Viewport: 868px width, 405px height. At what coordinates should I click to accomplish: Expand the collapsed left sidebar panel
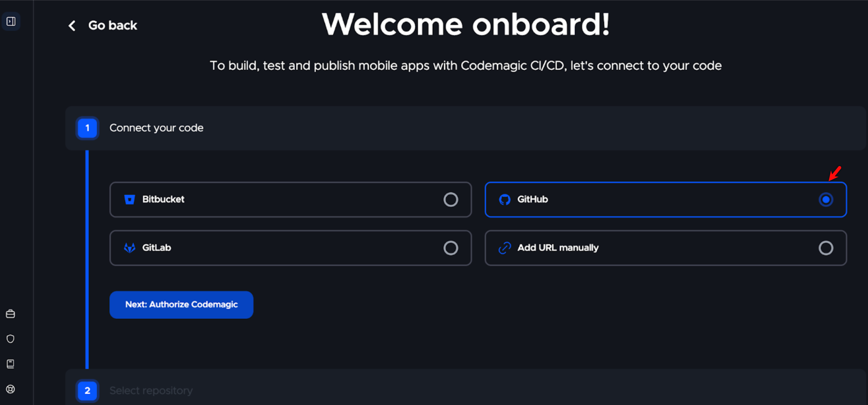click(x=11, y=21)
